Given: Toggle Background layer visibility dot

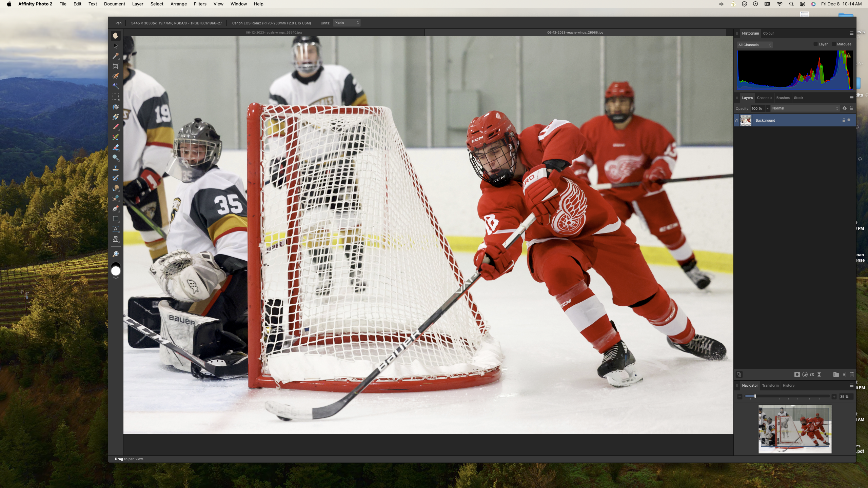Looking at the screenshot, I should click(849, 120).
